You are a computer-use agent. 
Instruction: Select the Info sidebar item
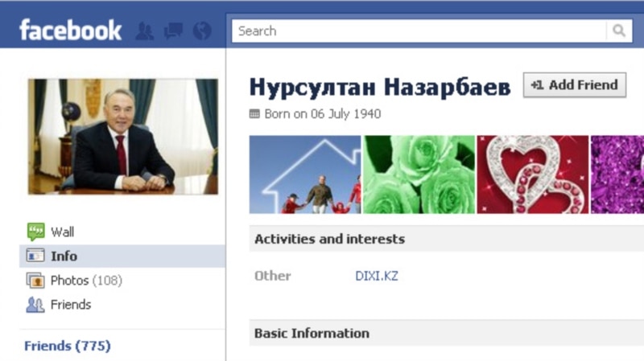tap(64, 256)
